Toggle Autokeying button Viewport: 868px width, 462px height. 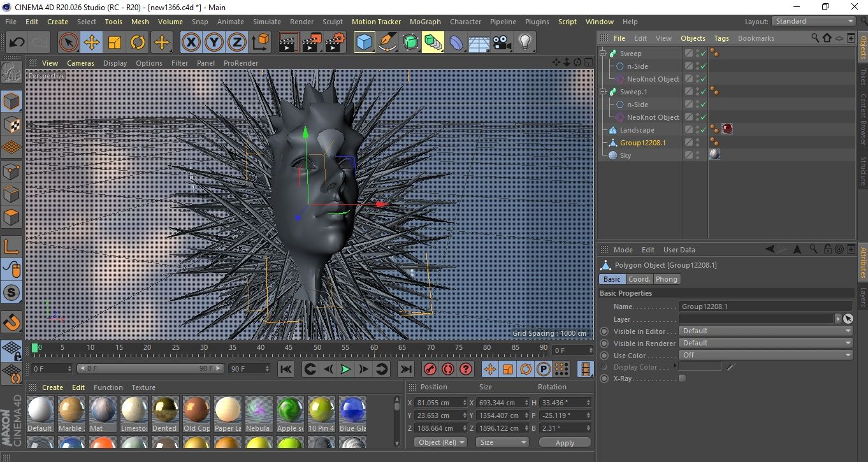(448, 368)
